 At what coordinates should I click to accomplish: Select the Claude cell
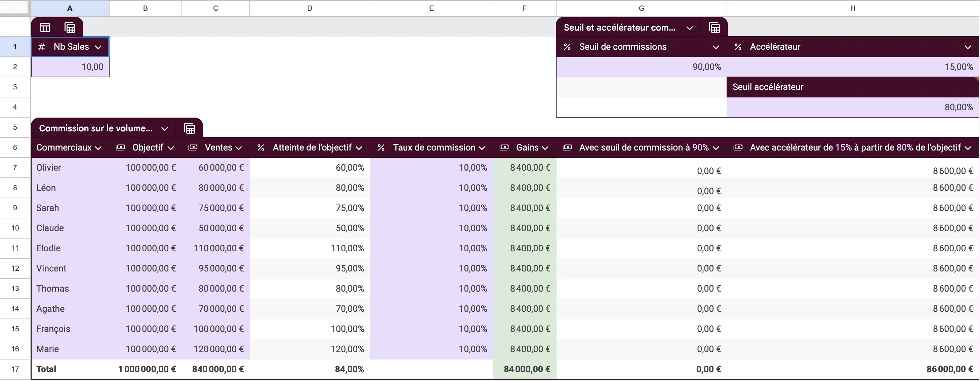coord(70,228)
